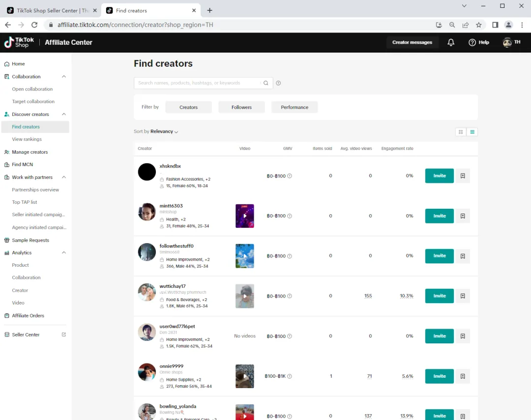Collapse Discover creators section
531x420 pixels.
click(x=63, y=114)
